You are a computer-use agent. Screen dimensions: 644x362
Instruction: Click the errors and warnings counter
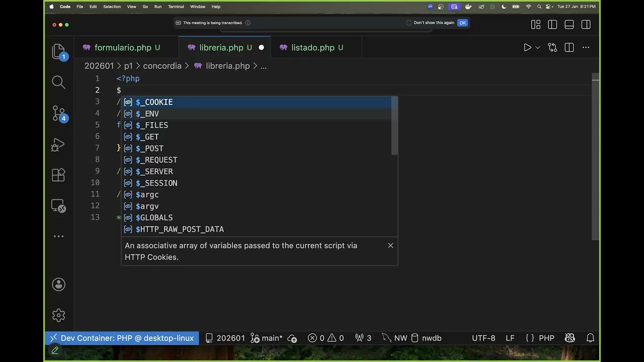pos(326,338)
